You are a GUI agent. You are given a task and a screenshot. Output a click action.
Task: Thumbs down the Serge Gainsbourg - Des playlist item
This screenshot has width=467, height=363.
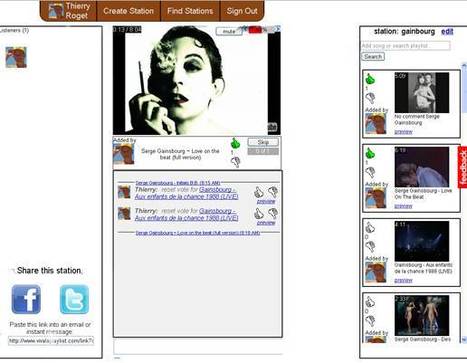[x=370, y=321]
